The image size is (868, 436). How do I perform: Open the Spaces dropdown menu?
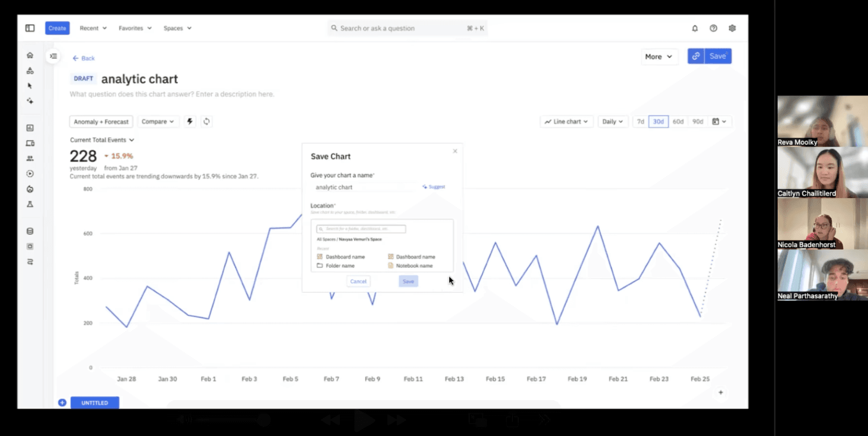tap(178, 28)
